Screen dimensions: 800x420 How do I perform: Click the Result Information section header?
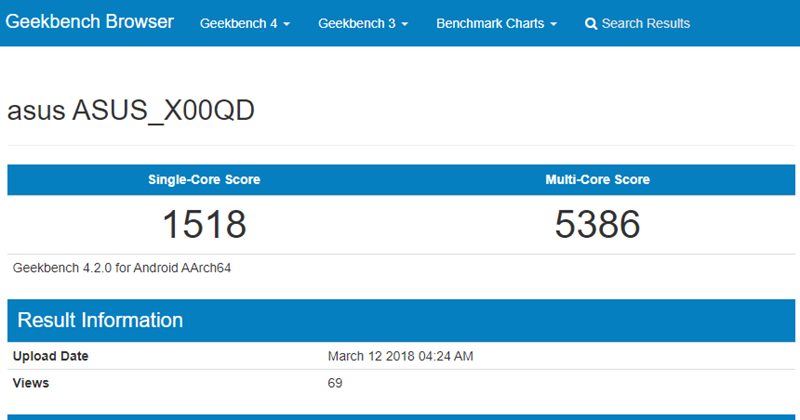click(x=100, y=320)
